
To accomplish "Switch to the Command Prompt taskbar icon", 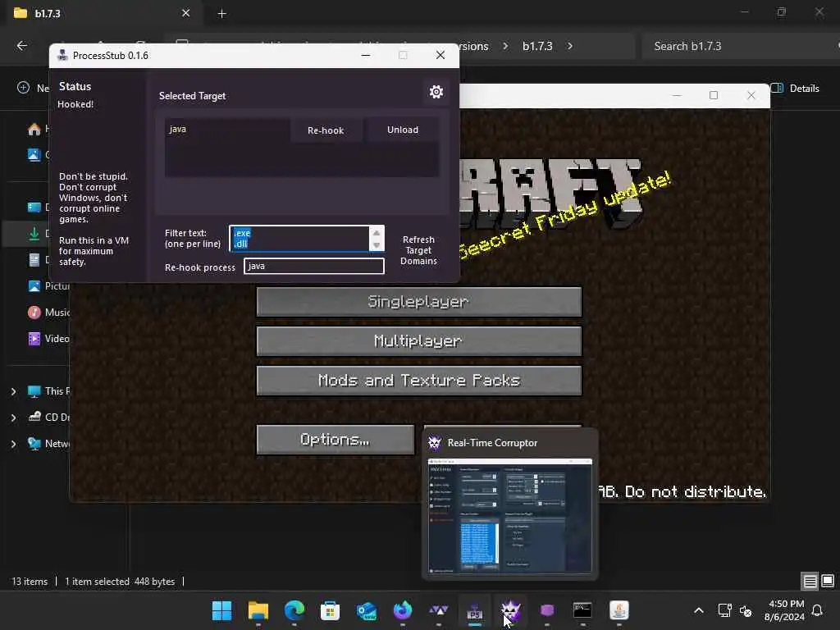I will point(582,610).
